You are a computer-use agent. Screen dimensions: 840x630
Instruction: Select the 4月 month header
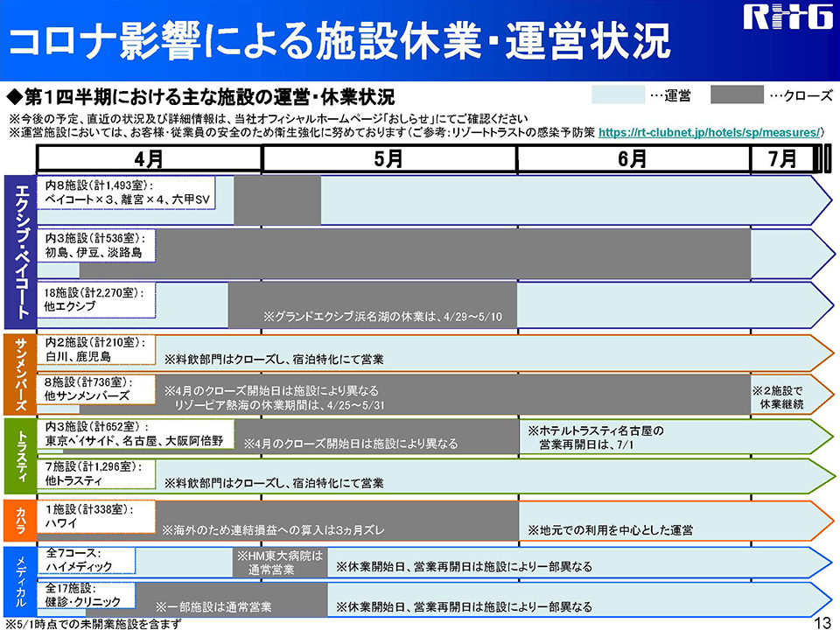pyautogui.click(x=149, y=159)
